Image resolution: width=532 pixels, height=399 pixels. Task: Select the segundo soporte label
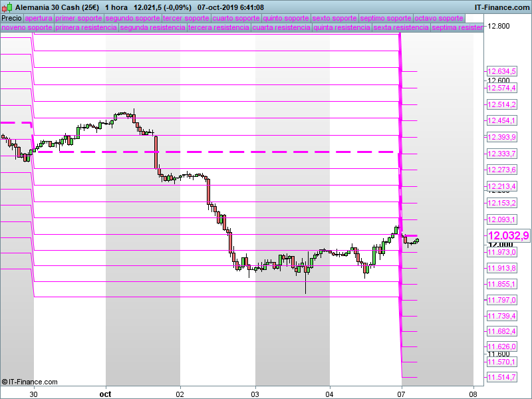pos(132,18)
